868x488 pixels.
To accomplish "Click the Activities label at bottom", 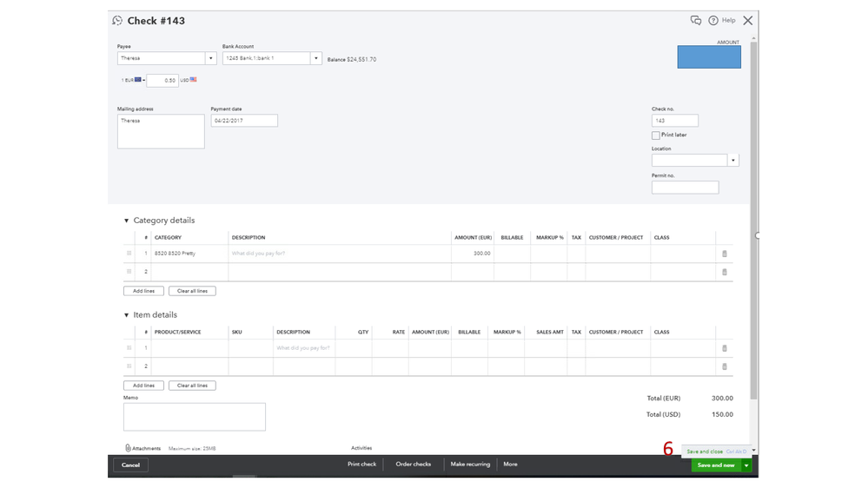I will (361, 448).
